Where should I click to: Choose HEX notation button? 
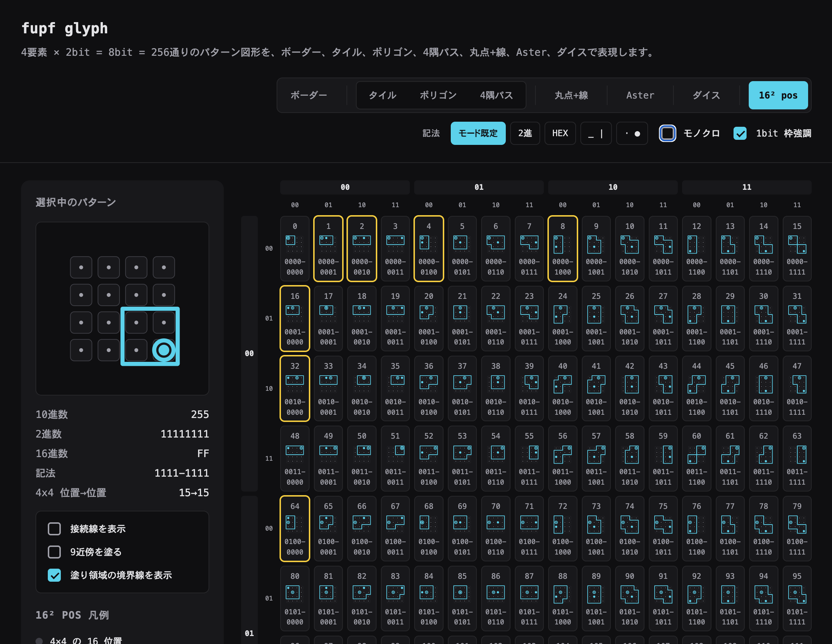pos(560,133)
